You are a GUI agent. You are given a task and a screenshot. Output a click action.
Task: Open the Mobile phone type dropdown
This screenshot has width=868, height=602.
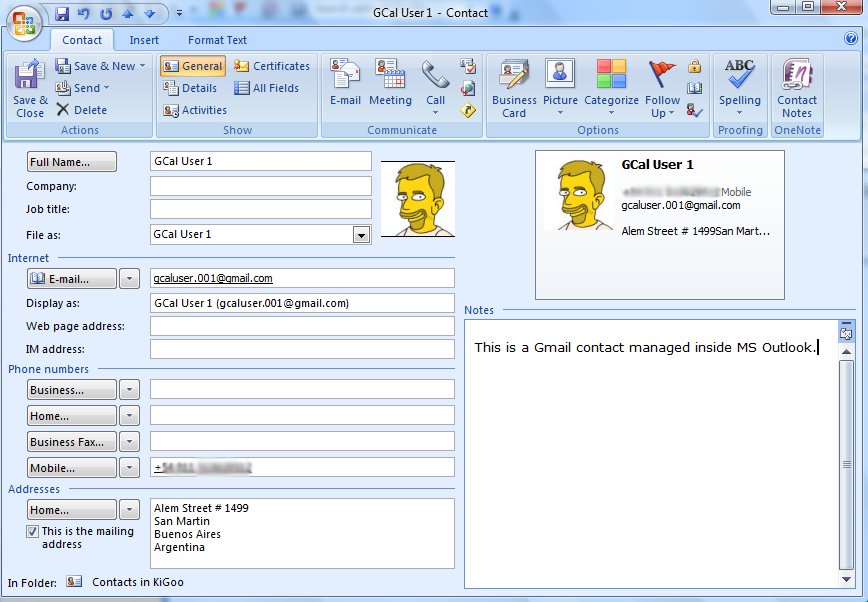130,468
